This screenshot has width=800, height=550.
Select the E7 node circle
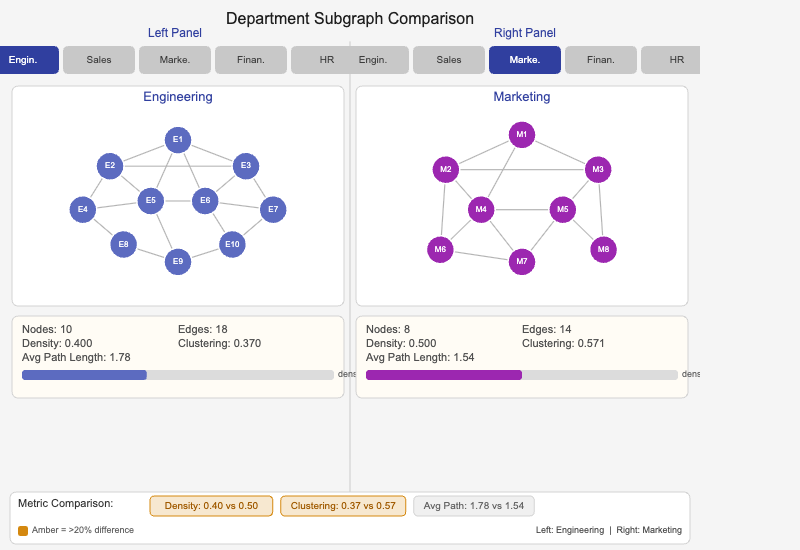[x=273, y=210]
